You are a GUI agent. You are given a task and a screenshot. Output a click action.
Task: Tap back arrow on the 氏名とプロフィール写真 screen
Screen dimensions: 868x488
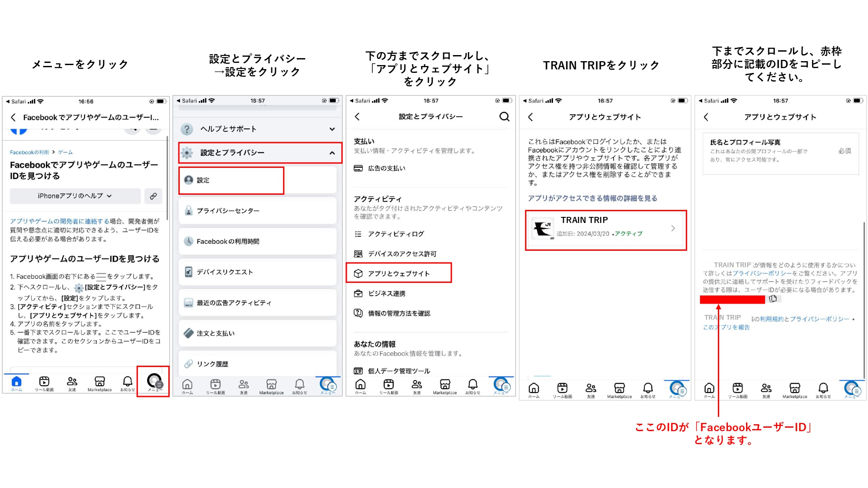pyautogui.click(x=706, y=117)
